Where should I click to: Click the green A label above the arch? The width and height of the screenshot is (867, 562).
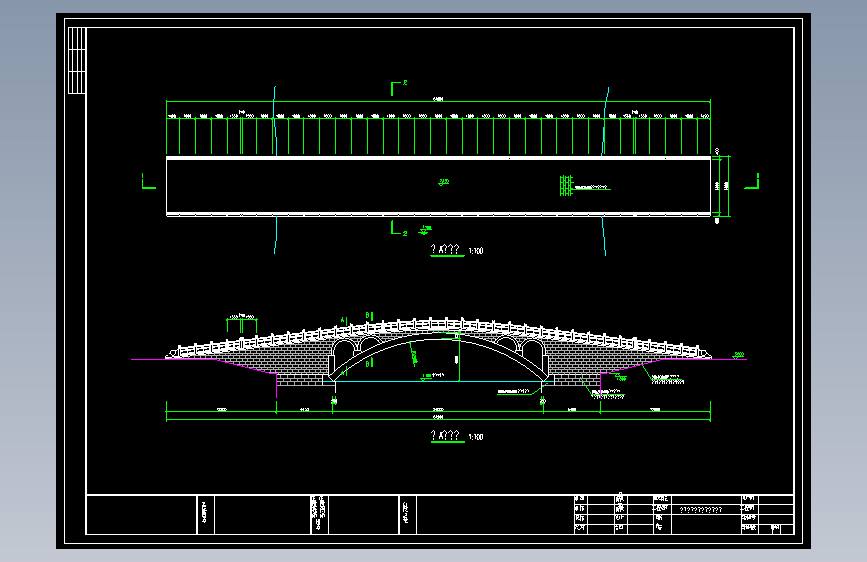pyautogui.click(x=343, y=320)
